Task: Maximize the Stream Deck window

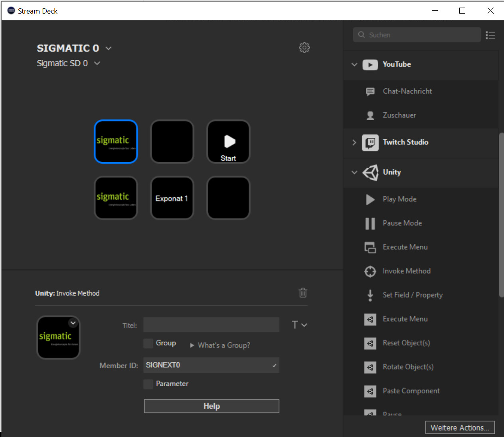Action: click(x=462, y=11)
